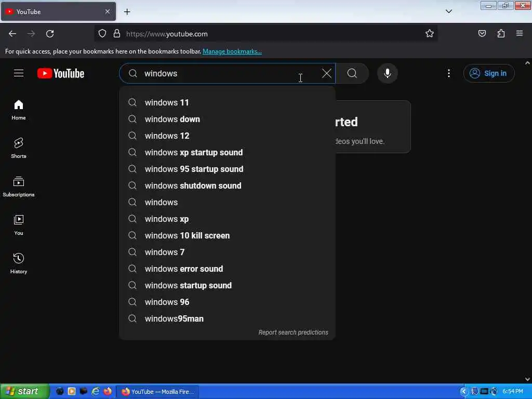Click the page scrollbar down arrow
532x399 pixels.
527,379
